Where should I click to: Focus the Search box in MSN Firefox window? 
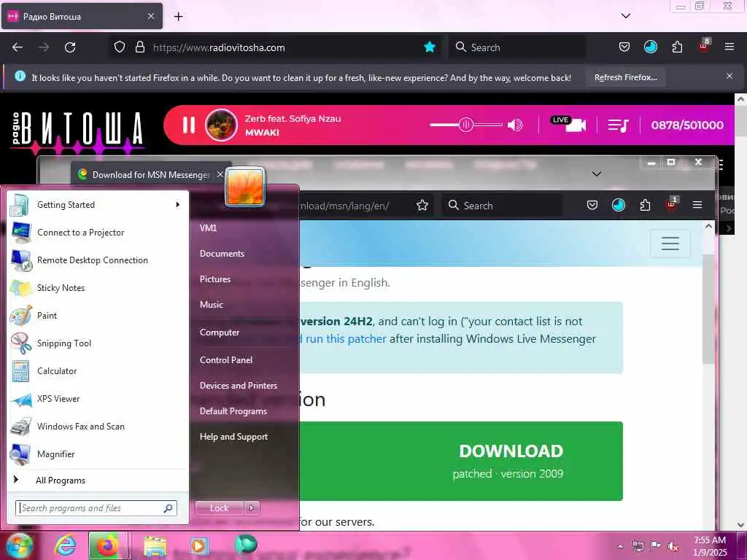tap(503, 205)
